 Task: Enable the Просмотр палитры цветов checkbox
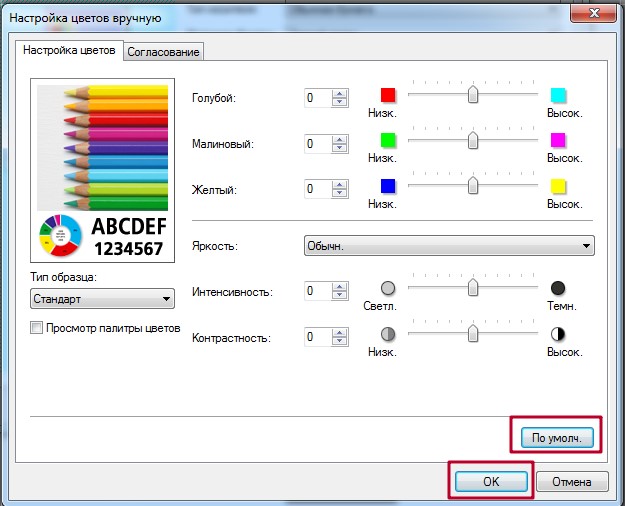click(x=38, y=328)
